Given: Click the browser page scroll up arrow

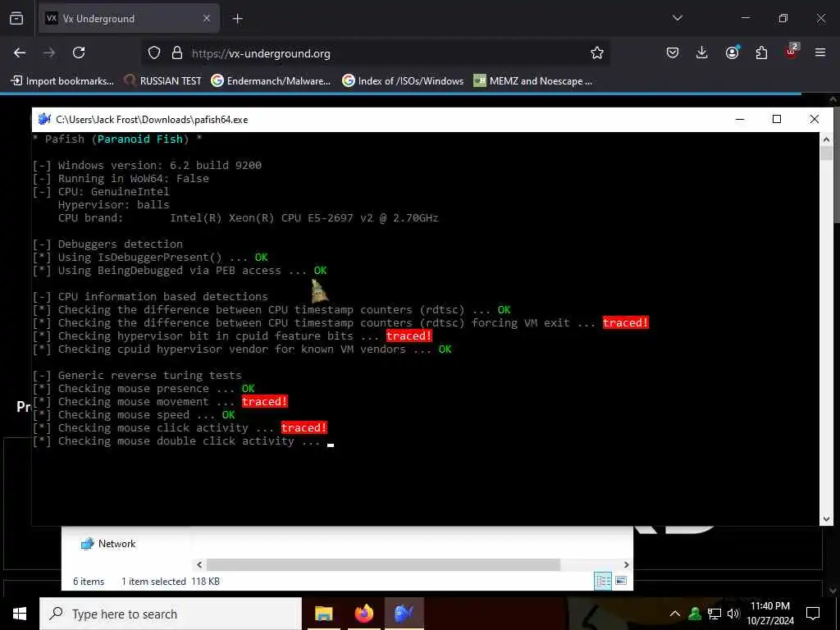Looking at the screenshot, I should (833, 99).
